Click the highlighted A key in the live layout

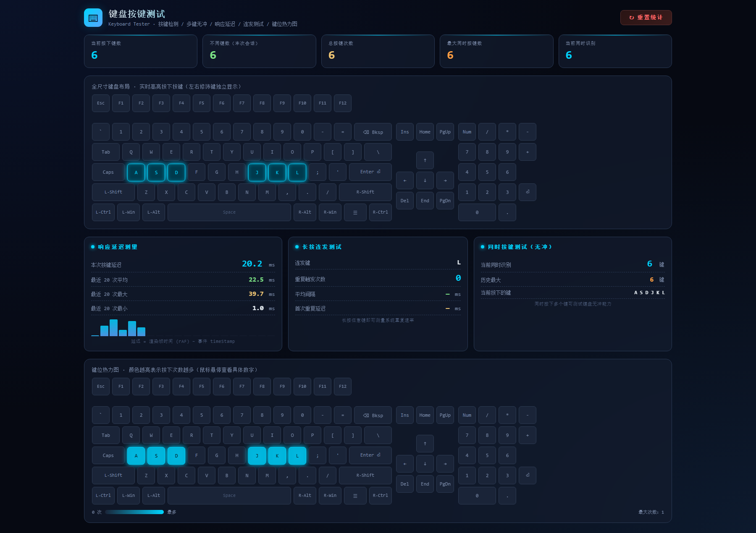(136, 172)
